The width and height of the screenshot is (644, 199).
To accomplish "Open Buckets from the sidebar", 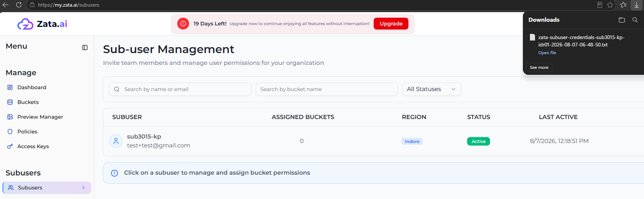I will point(28,102).
